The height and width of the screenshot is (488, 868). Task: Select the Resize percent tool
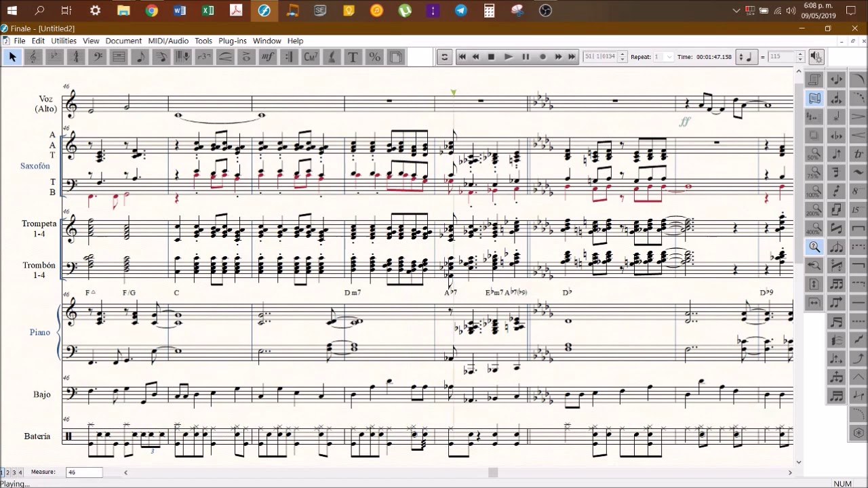[x=374, y=57]
